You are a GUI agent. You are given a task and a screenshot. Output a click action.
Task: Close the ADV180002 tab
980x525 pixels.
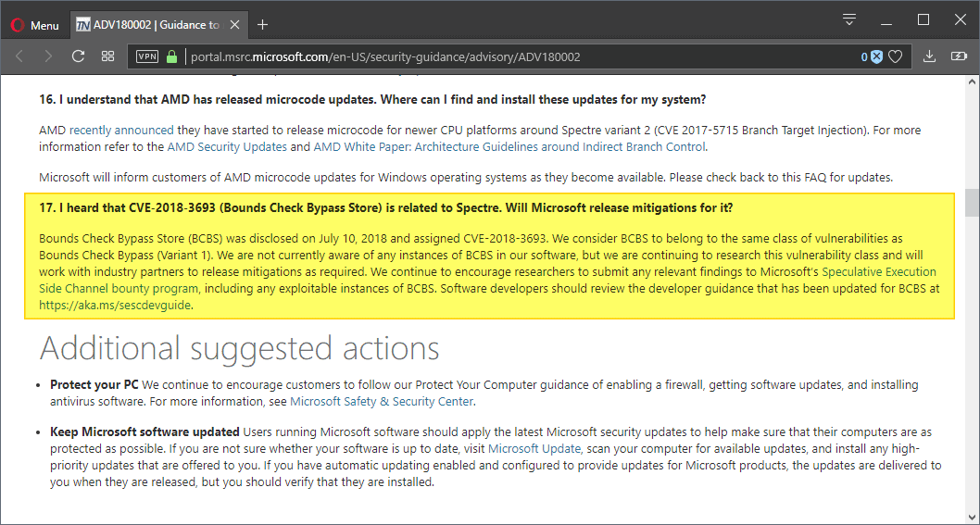tap(235, 25)
